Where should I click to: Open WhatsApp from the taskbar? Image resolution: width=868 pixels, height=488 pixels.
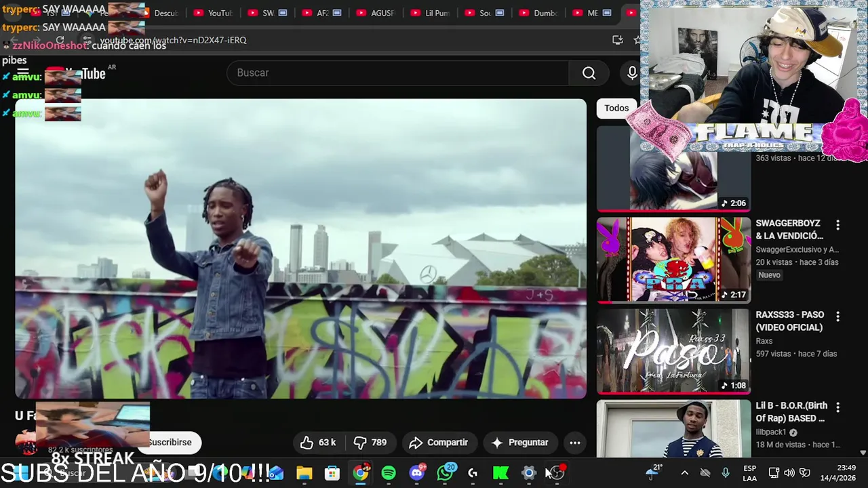pyautogui.click(x=445, y=473)
